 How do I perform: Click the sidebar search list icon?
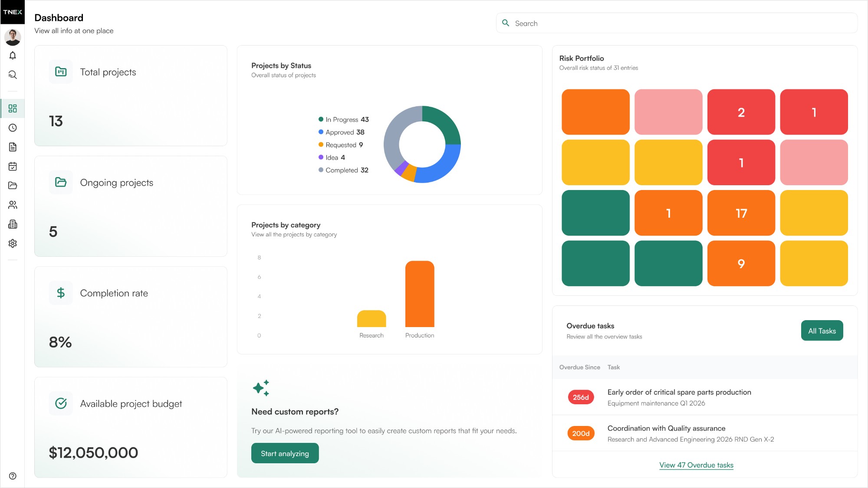13,75
